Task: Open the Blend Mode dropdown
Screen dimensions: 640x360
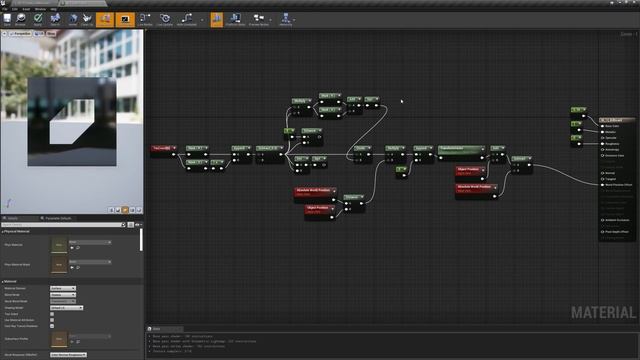Action: tap(63, 295)
